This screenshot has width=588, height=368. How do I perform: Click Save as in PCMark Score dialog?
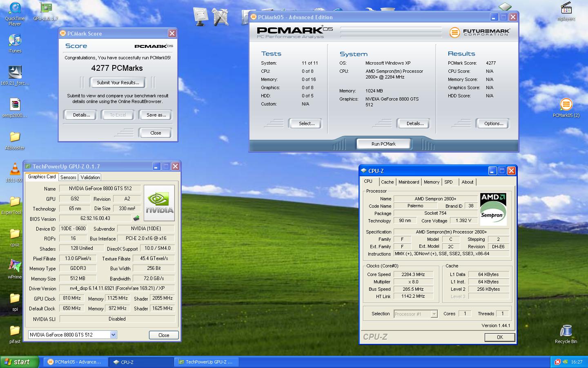click(156, 115)
